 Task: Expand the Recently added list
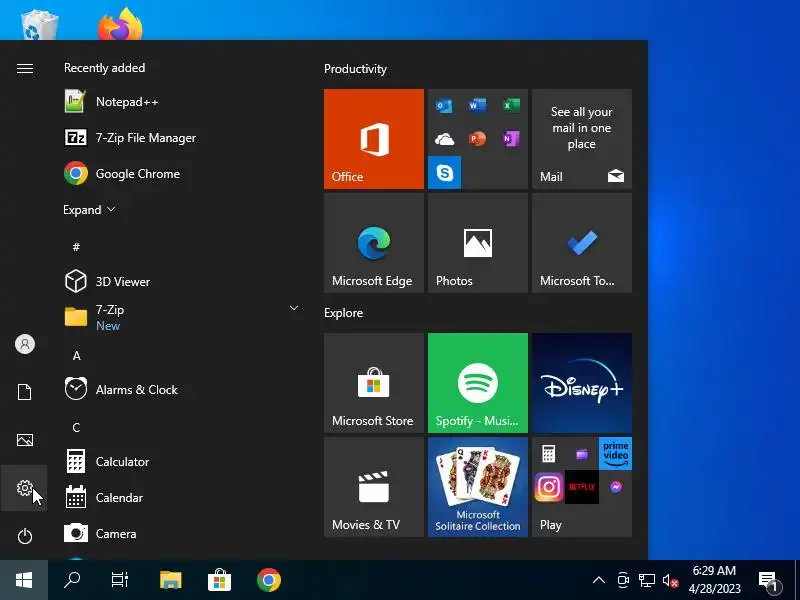pyautogui.click(x=89, y=210)
